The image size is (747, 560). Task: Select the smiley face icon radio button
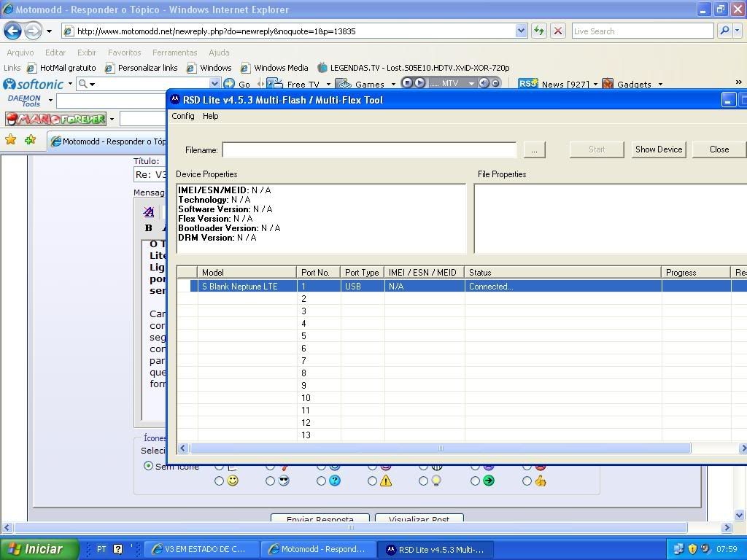pyautogui.click(x=219, y=481)
